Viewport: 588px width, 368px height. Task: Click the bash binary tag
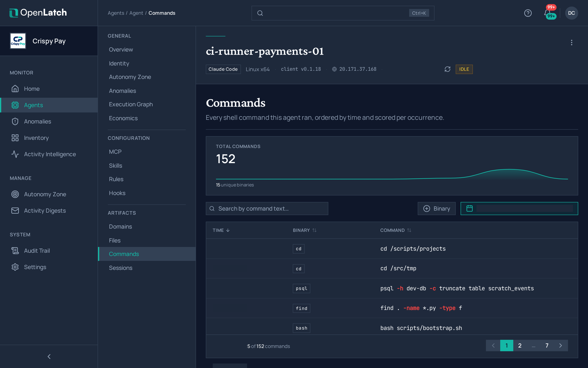pos(301,328)
